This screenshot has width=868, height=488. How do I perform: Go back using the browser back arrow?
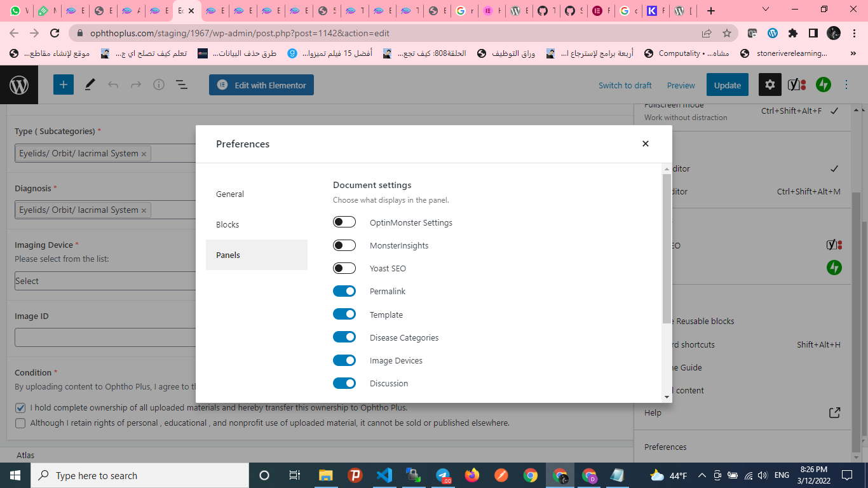(15, 33)
